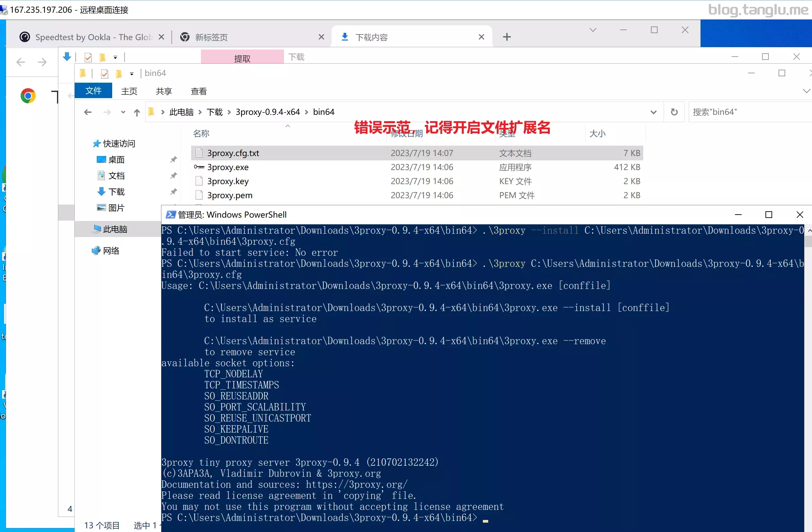Close the Speedtest by Ookla tab
The image size is (812, 532).
pyautogui.click(x=161, y=37)
